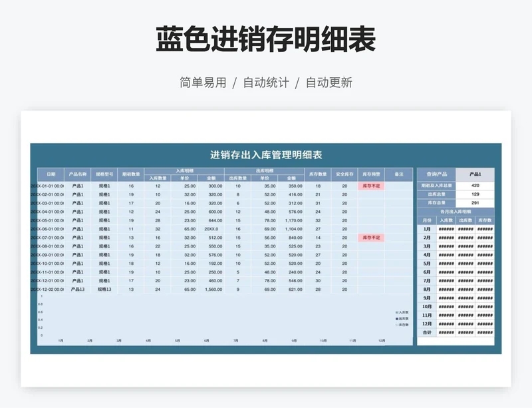Click the 入库数 legend marker in chart

396,312
